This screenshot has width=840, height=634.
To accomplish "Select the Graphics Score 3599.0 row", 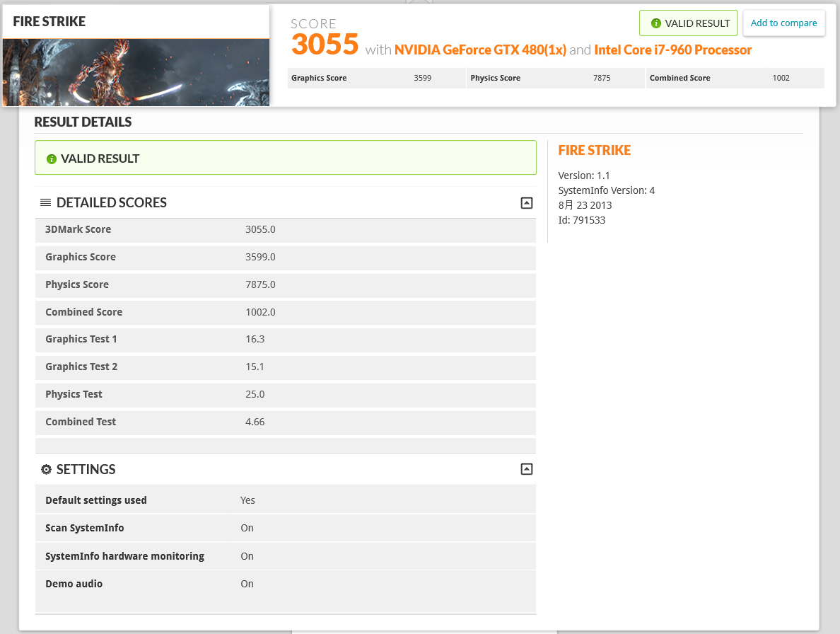I will [x=286, y=258].
